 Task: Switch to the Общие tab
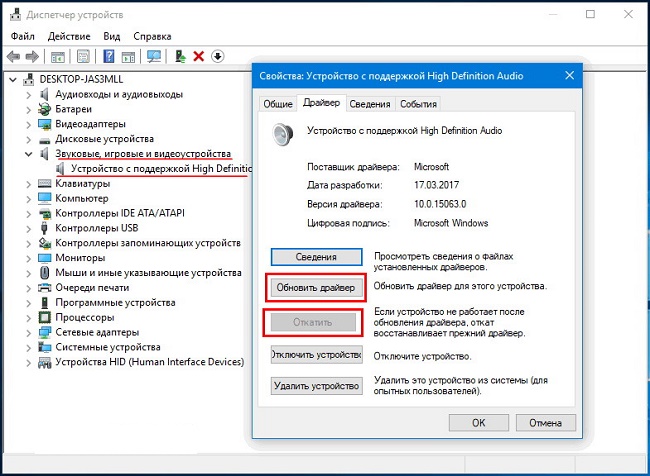(278, 104)
